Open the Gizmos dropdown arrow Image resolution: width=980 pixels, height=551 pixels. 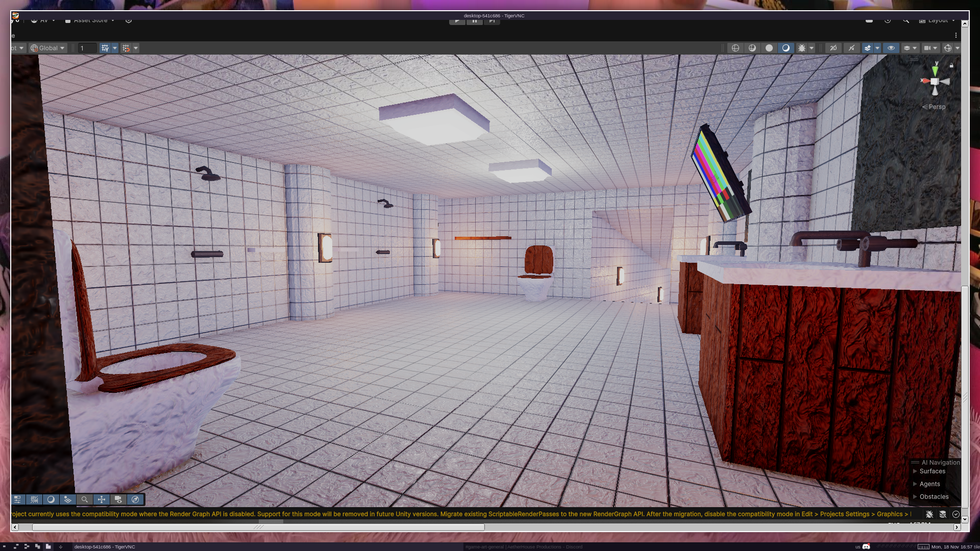coord(958,48)
